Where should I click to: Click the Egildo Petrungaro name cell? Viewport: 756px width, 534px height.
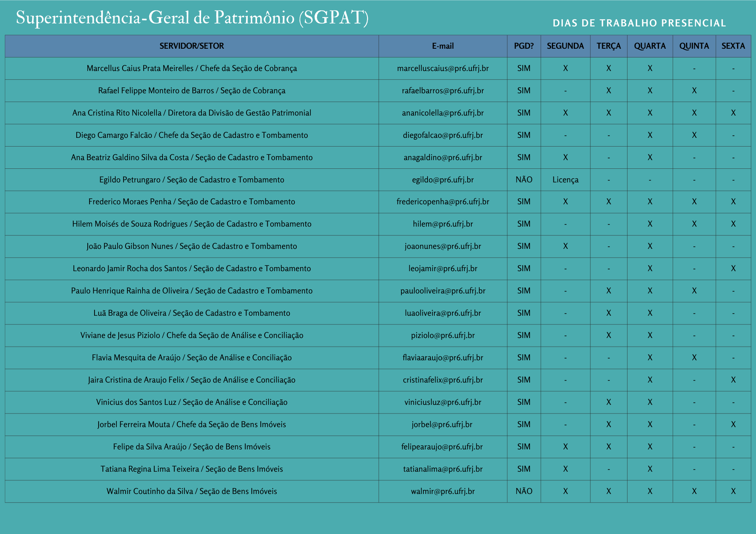coord(192,180)
